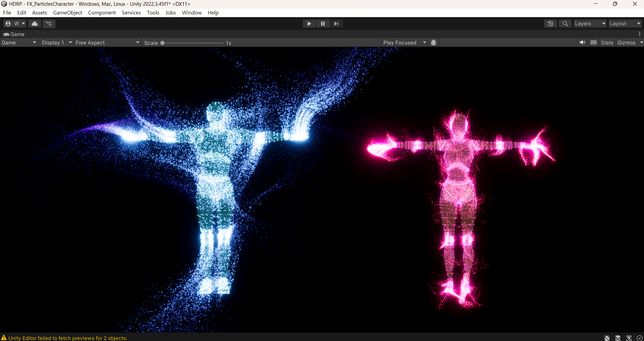
Task: Click the pink particle character in Game view
Action: [x=459, y=209]
